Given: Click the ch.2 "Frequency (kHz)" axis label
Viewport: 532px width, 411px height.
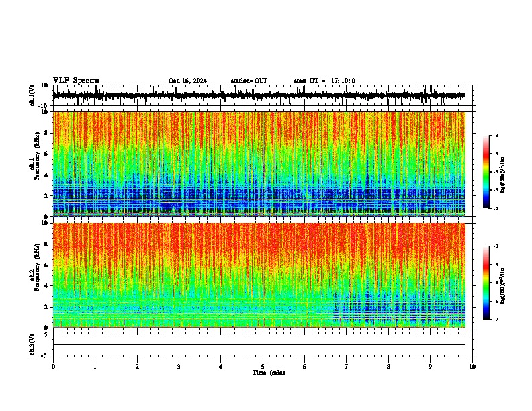Looking at the screenshot, I should 36,267.
